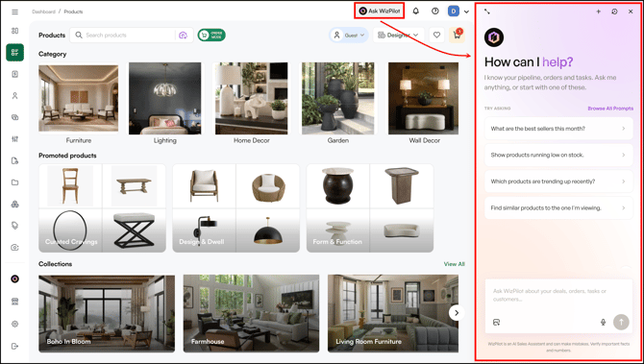This screenshot has height=364, width=644.
Task: Open the wishlist heart icon
Action: point(436,36)
